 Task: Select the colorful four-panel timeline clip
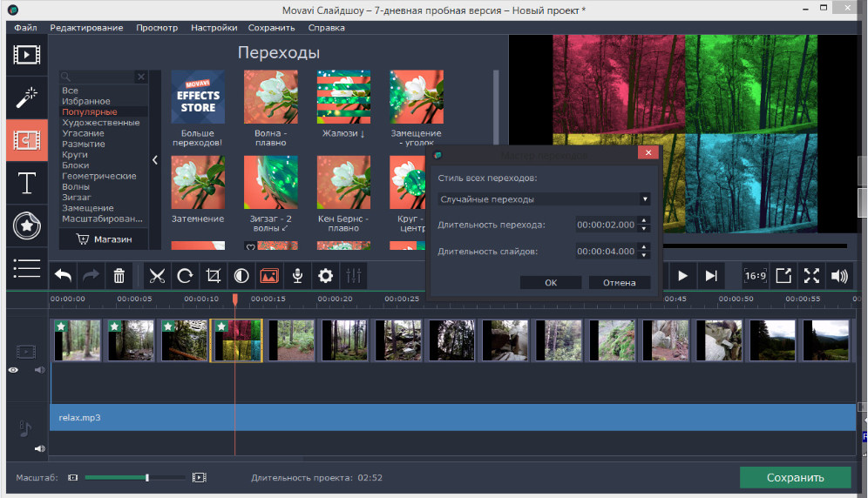[x=237, y=341]
